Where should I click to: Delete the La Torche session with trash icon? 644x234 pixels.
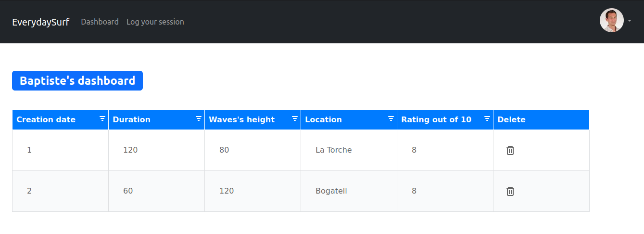pyautogui.click(x=510, y=150)
